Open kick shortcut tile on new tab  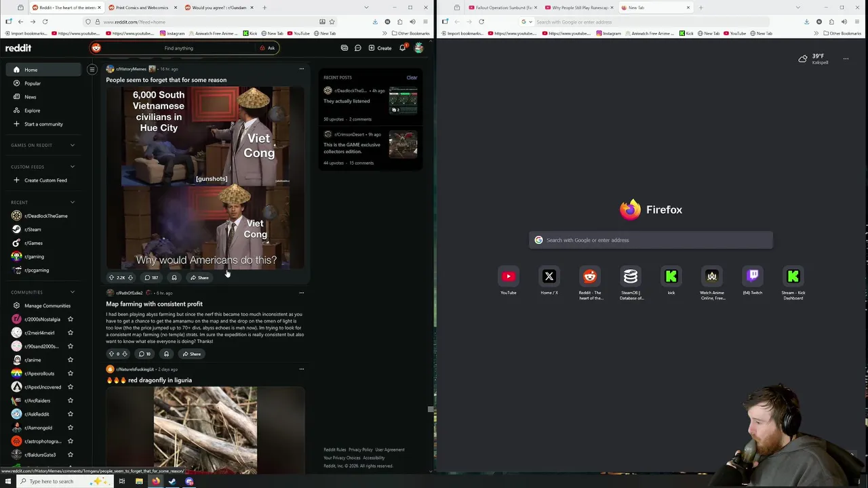(671, 277)
